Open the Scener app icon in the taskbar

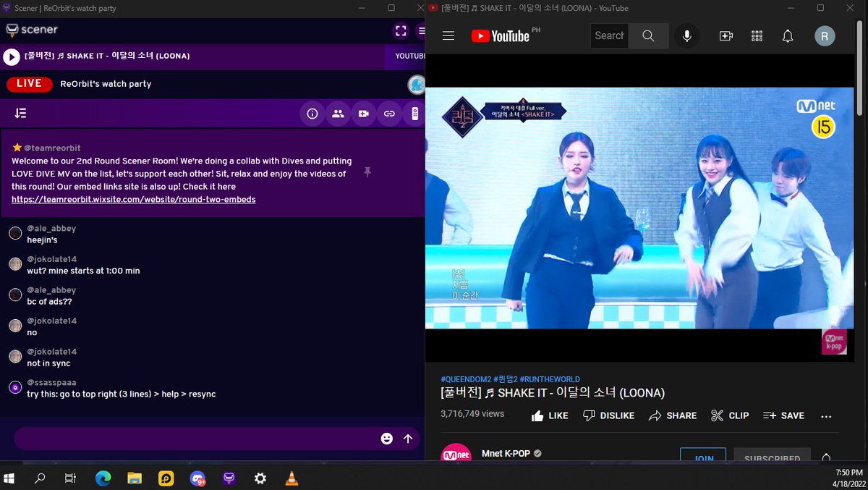[229, 478]
